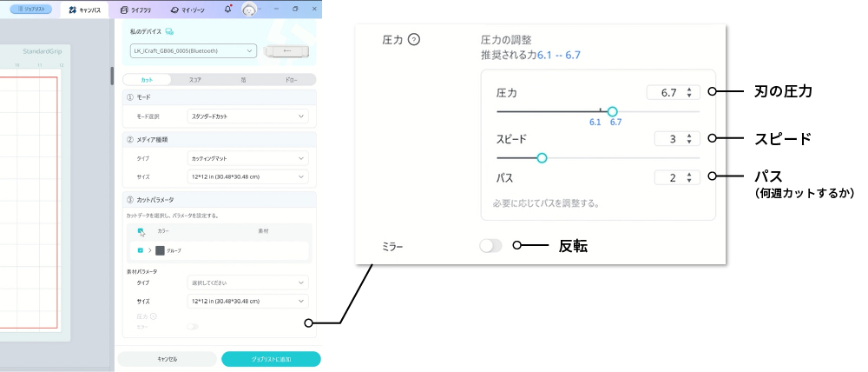Click the ジョブリストに追加 button
Image resolution: width=868 pixels, height=372 pixels.
(x=271, y=359)
